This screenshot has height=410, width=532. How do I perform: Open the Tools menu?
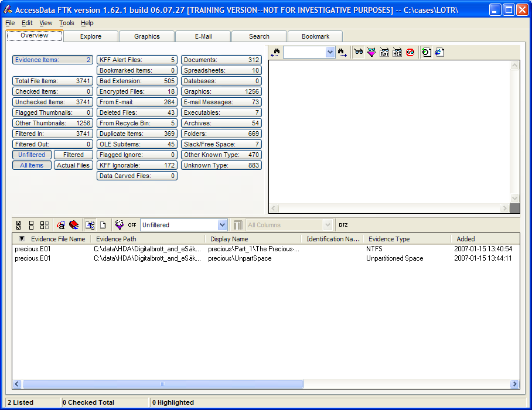tap(67, 23)
